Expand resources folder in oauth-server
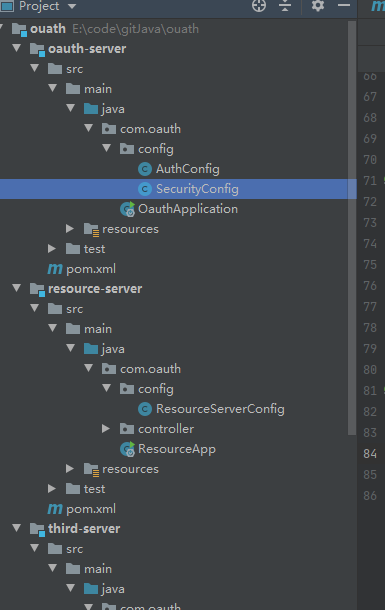 [70, 228]
